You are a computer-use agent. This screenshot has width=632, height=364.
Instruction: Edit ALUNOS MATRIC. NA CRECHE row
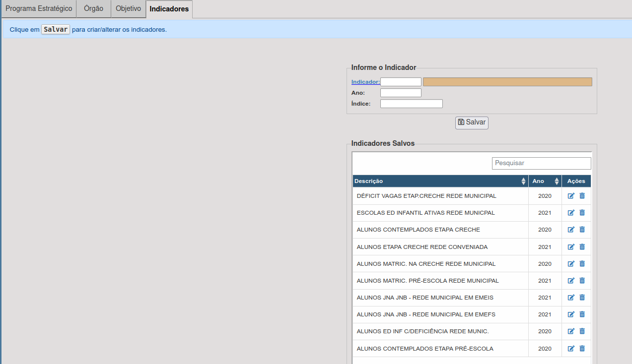[571, 264]
